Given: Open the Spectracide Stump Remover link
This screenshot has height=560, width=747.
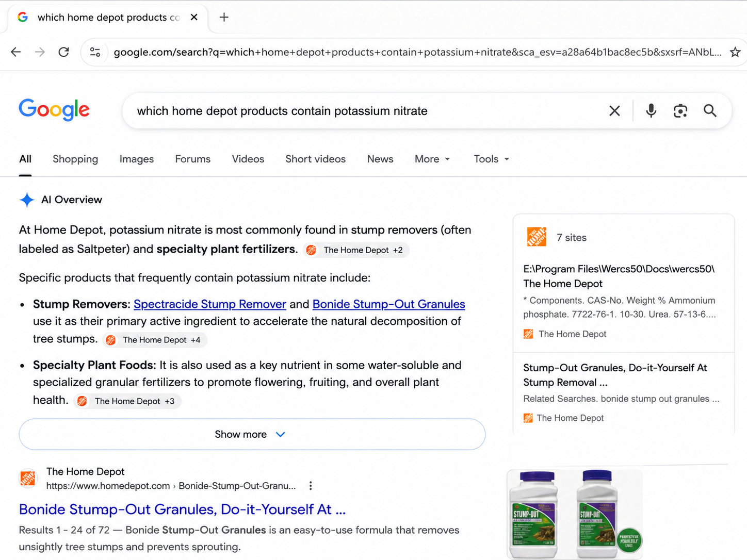Looking at the screenshot, I should pyautogui.click(x=210, y=304).
